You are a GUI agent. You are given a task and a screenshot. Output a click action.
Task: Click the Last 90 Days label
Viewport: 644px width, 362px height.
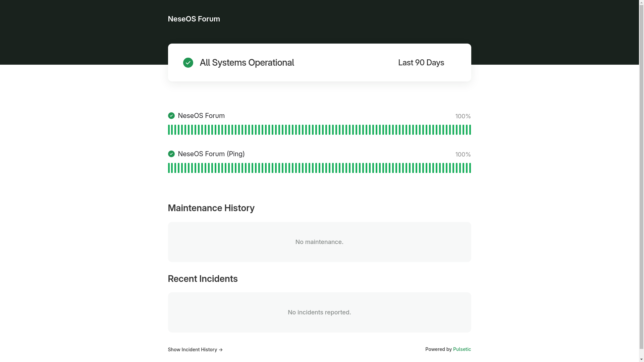[x=421, y=63]
